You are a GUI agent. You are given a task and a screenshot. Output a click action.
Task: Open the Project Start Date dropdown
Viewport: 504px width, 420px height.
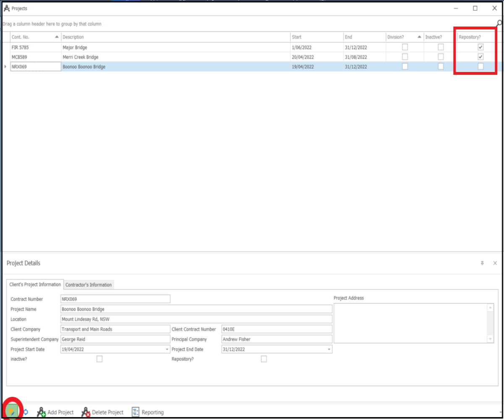(x=167, y=349)
